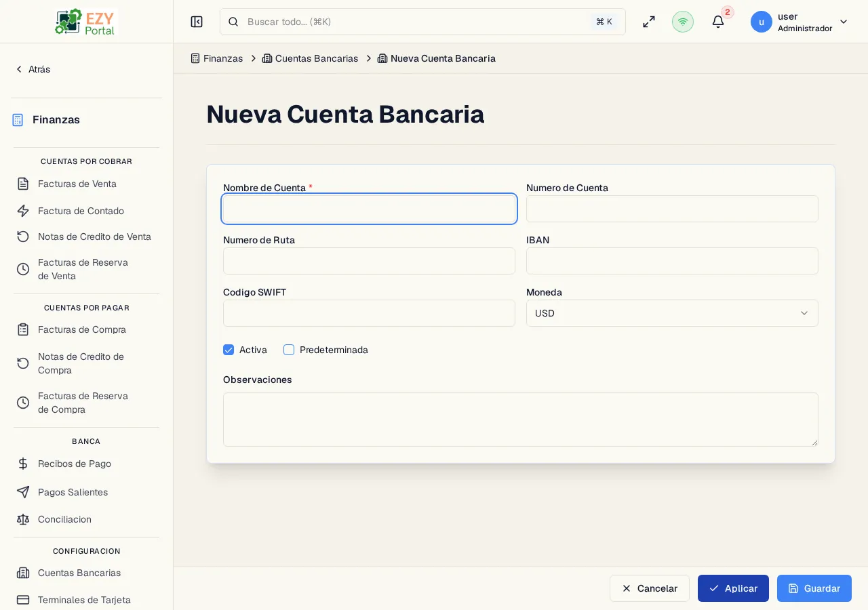Click the Terminales de Tarjeta card icon
Image resolution: width=868 pixels, height=610 pixels.
[23, 600]
